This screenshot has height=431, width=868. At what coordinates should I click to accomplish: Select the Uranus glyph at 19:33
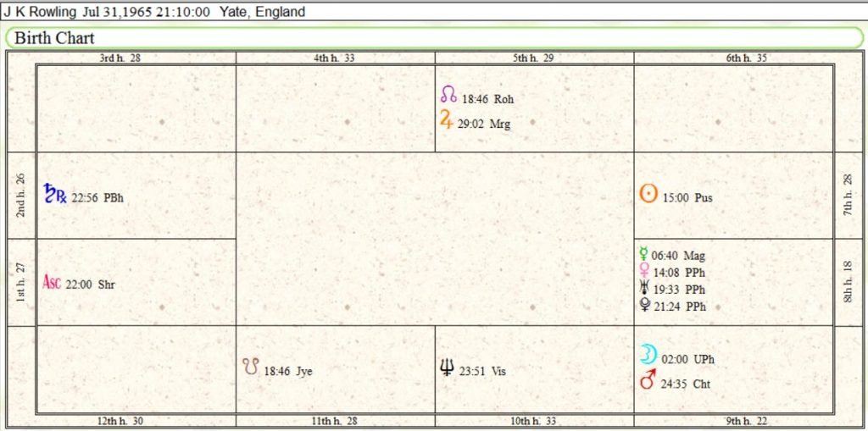pyautogui.click(x=644, y=287)
